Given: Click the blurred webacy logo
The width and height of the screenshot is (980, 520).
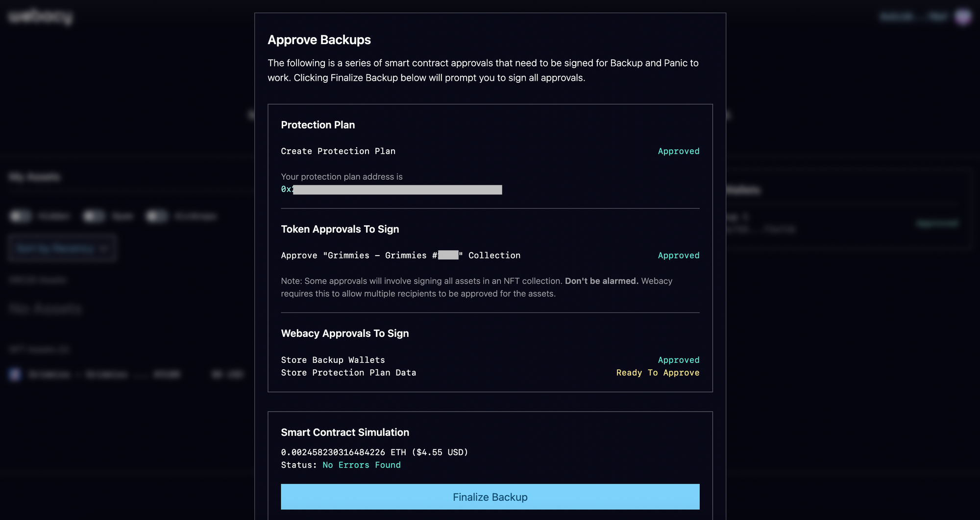Looking at the screenshot, I should [41, 17].
